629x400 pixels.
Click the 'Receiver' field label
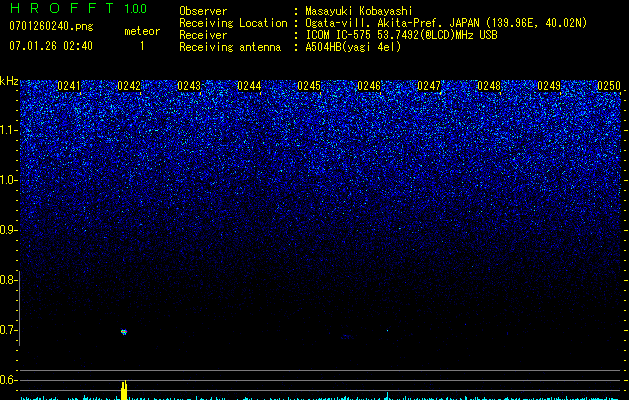pyautogui.click(x=203, y=35)
